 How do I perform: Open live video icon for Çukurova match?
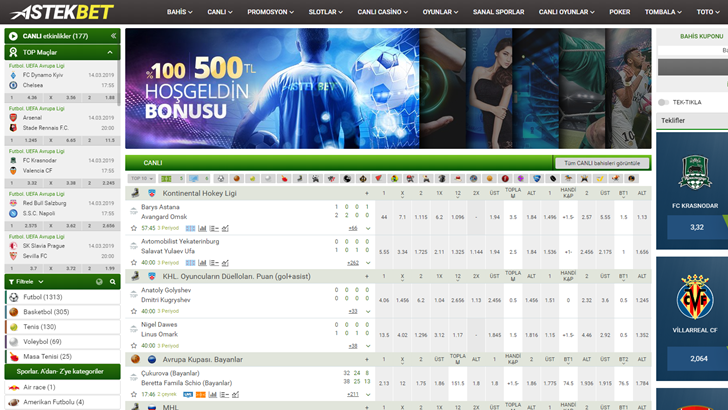tap(188, 395)
